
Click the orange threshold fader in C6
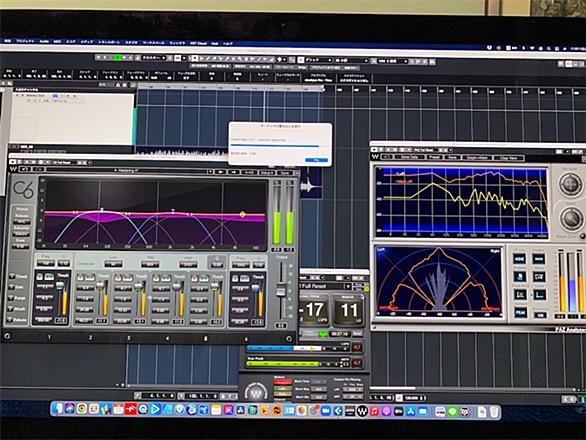point(100,286)
